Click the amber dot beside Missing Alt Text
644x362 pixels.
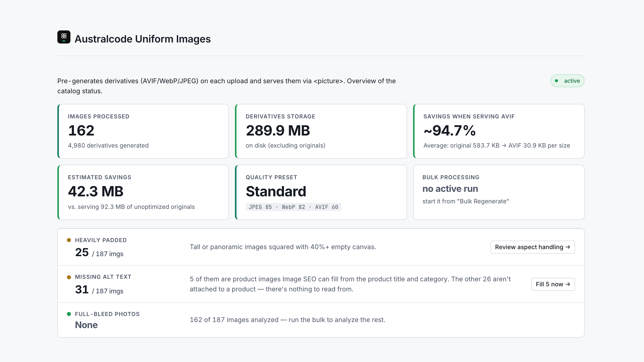(x=69, y=277)
